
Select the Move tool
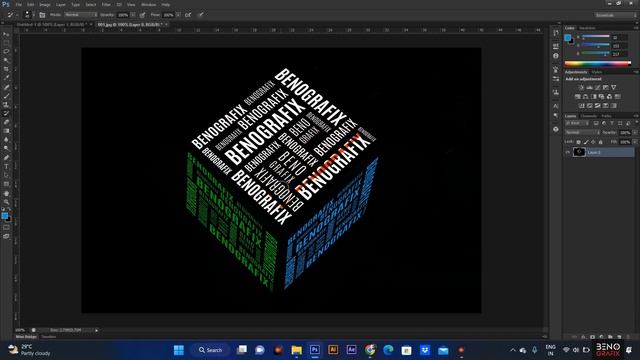coord(6,34)
